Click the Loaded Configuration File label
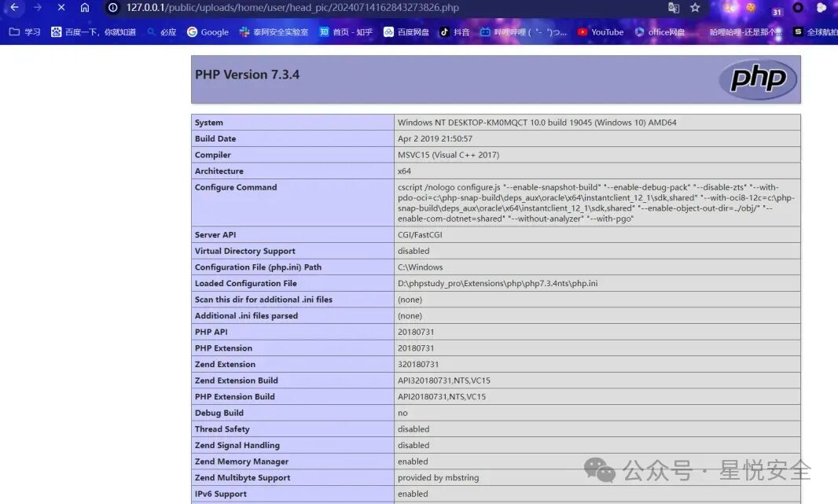 point(246,283)
